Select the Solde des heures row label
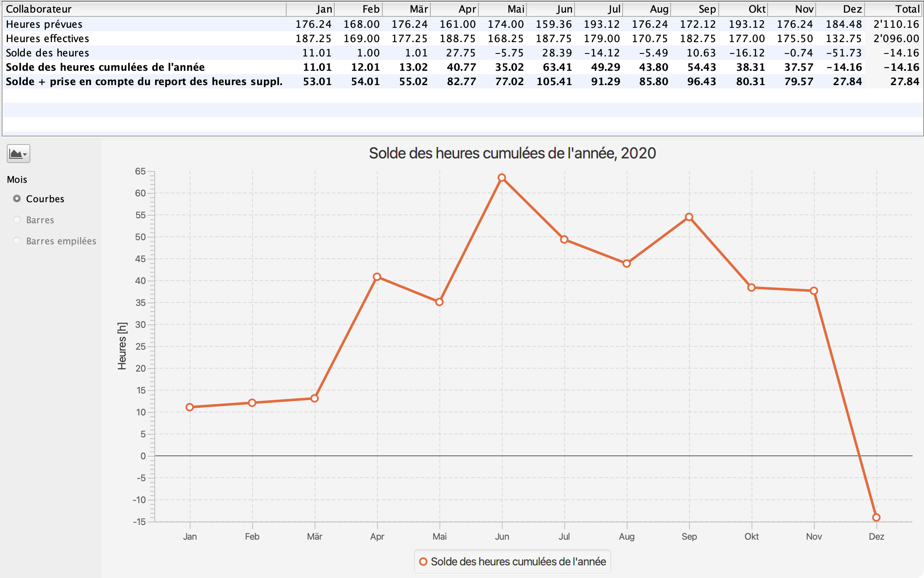The width and height of the screenshot is (924, 578). (x=48, y=53)
